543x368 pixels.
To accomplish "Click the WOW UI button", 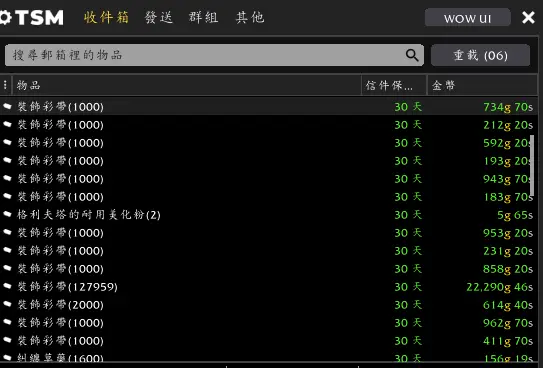I will tap(468, 18).
